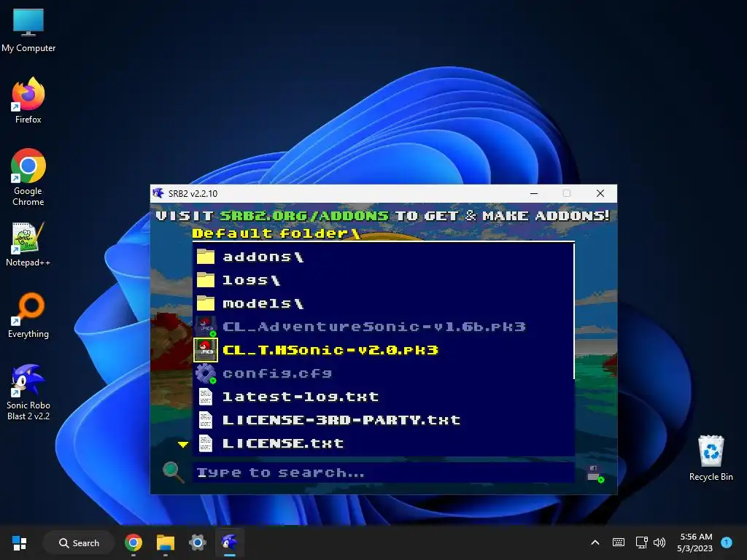Open the logs folder icon
Image resolution: width=747 pixels, height=560 pixels.
206,280
